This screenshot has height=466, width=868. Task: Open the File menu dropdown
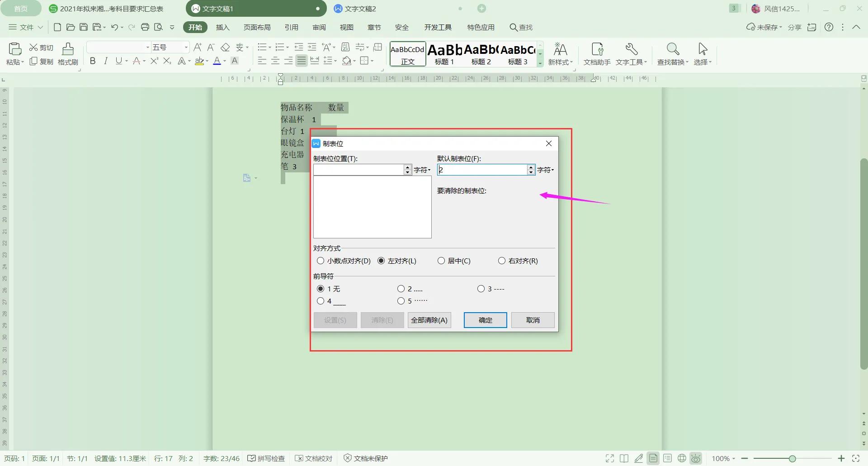click(x=26, y=27)
